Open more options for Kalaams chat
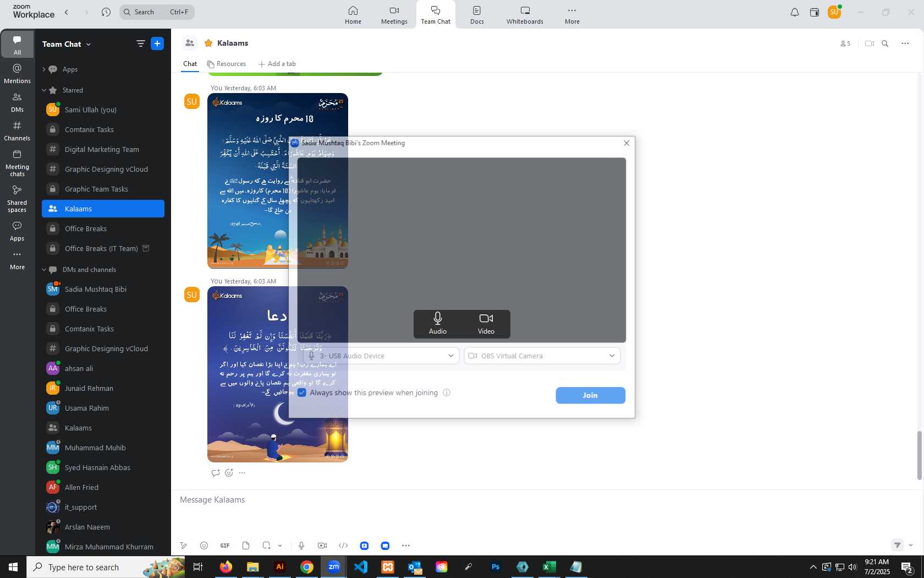Image resolution: width=924 pixels, height=578 pixels. (x=905, y=43)
